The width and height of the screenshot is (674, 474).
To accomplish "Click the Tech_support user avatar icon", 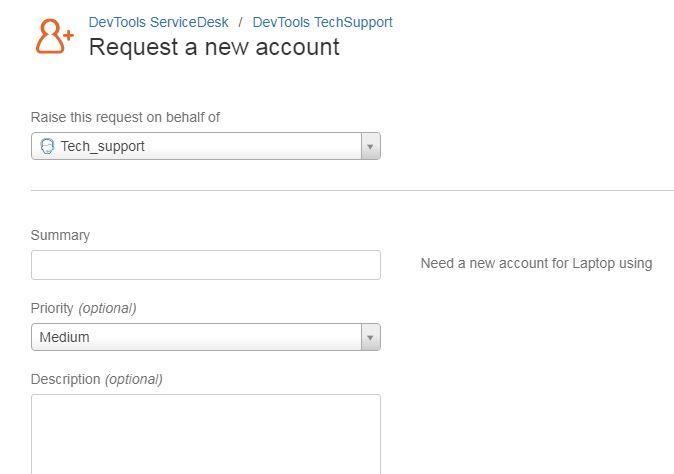I will (47, 146).
